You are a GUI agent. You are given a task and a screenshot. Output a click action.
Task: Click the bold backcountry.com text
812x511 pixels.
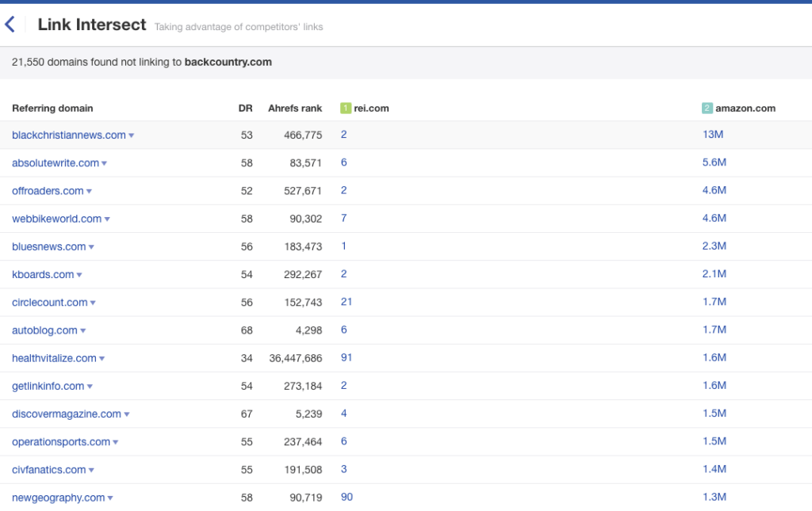tap(228, 62)
